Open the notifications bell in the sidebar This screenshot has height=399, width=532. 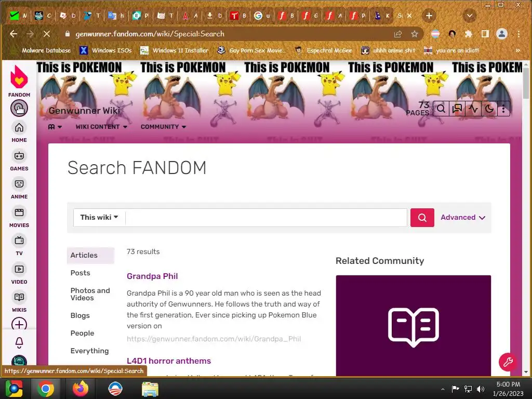coord(19,343)
